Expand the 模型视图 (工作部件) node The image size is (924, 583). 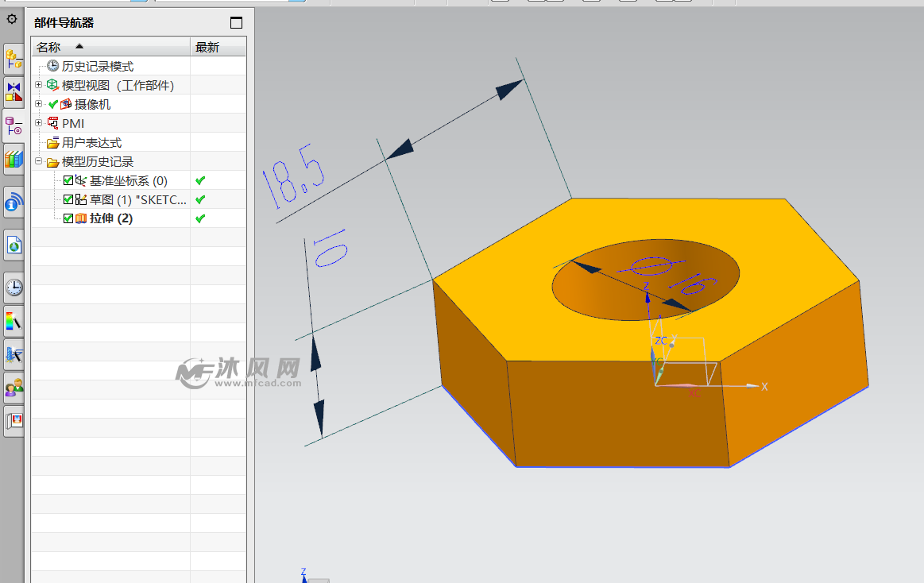tap(38, 85)
